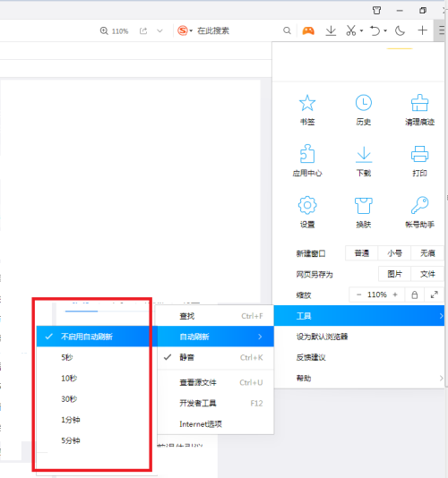Select the 5秒 auto refresh interval
Image resolution: width=448 pixels, height=478 pixels.
click(x=93, y=357)
